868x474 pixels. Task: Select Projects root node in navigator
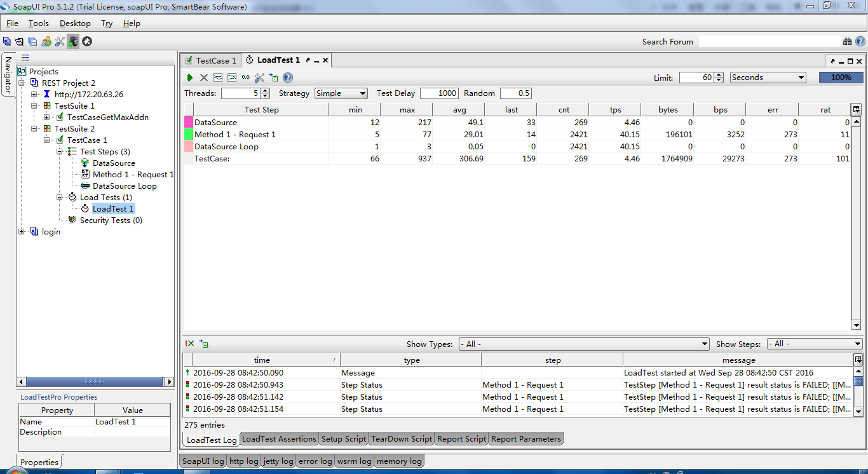[44, 71]
